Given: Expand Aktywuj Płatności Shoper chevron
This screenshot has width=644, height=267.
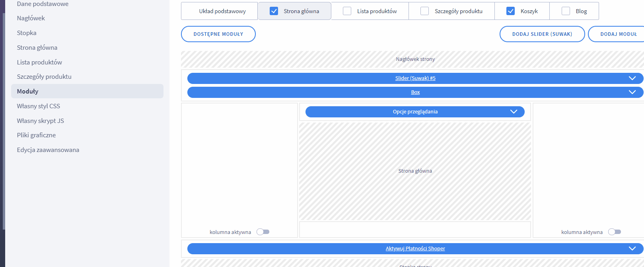Looking at the screenshot, I should 632,249.
